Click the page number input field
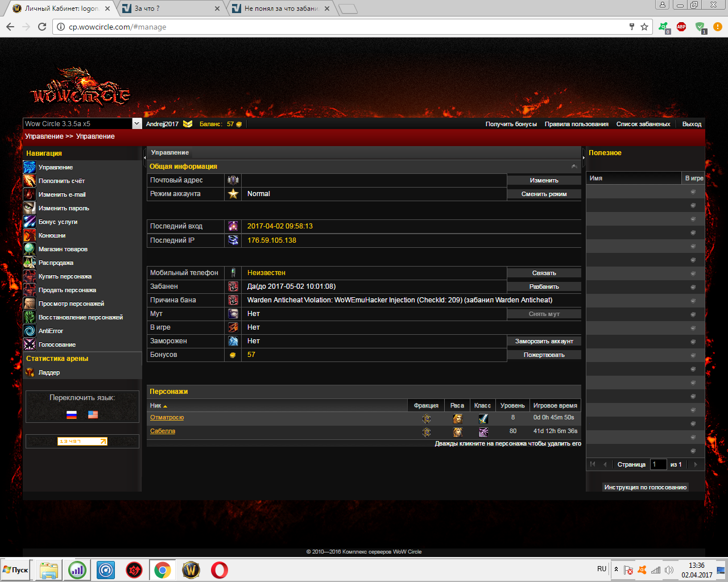Viewport: 728px width, 582px height. point(658,464)
